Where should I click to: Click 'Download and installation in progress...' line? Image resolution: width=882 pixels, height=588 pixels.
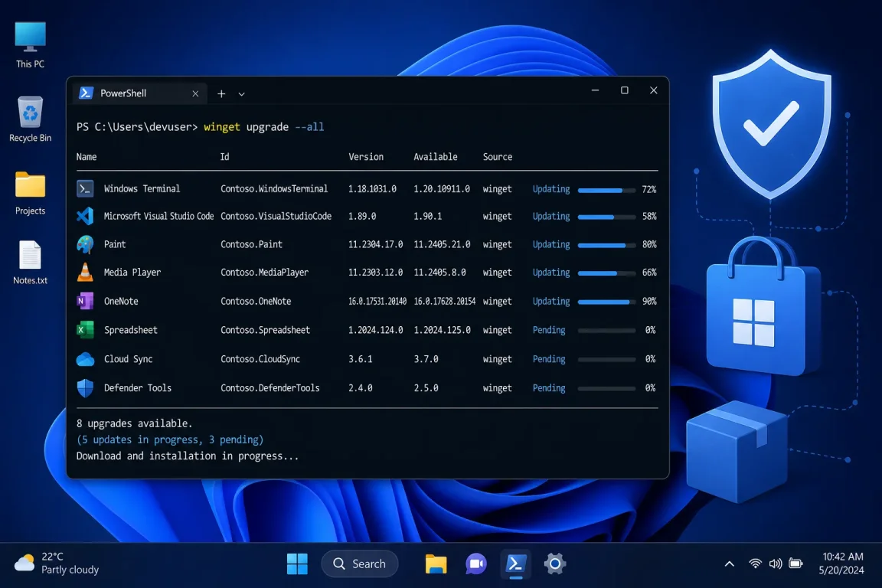(188, 456)
